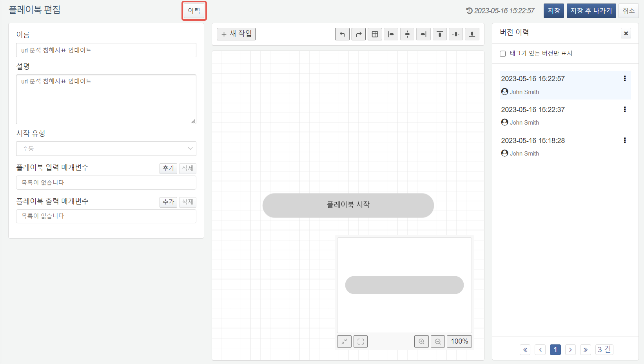The width and height of the screenshot is (644, 364).
Task: Select the 플레이북 시작 node
Action: [x=348, y=205]
